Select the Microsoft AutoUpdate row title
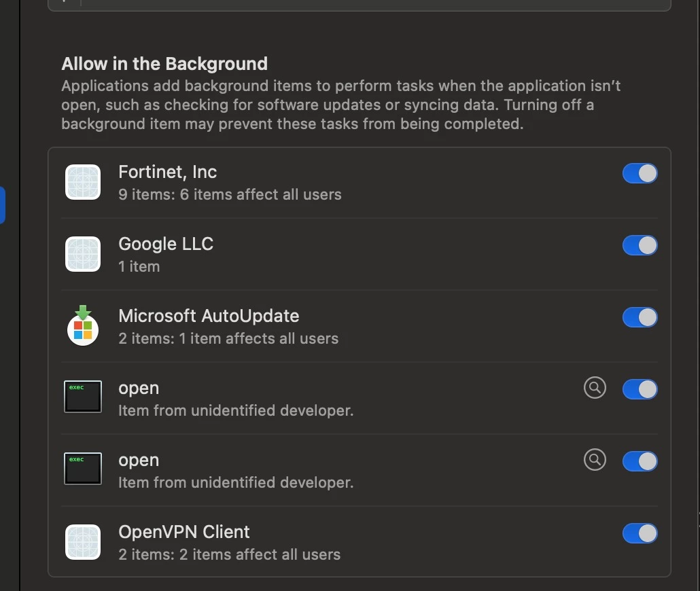Image resolution: width=700 pixels, height=591 pixels. click(209, 316)
